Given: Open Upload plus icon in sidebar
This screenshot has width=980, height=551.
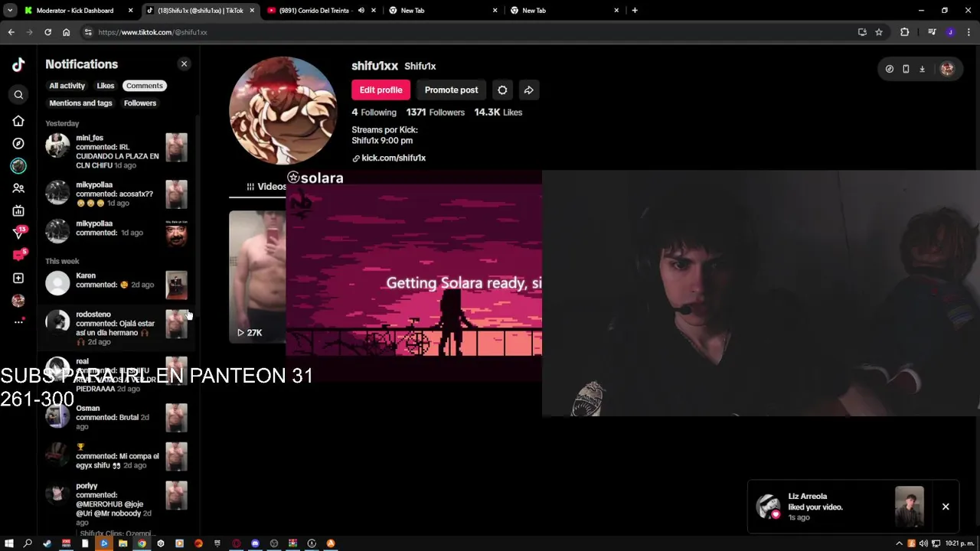Looking at the screenshot, I should (18, 278).
